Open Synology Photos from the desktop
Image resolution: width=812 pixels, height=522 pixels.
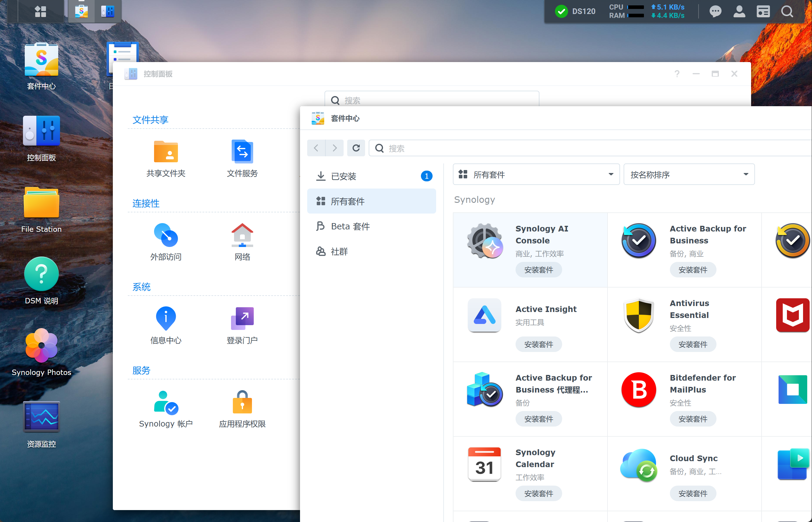(x=41, y=346)
